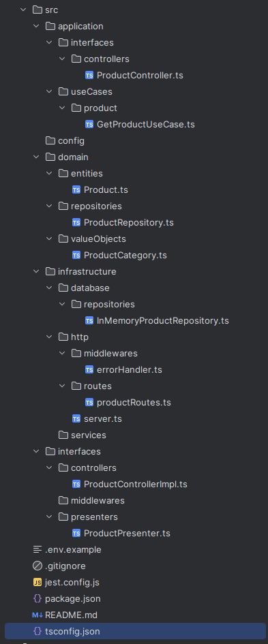268x644 pixels.
Task: Collapse the entities folder chevron
Action: tap(49, 173)
